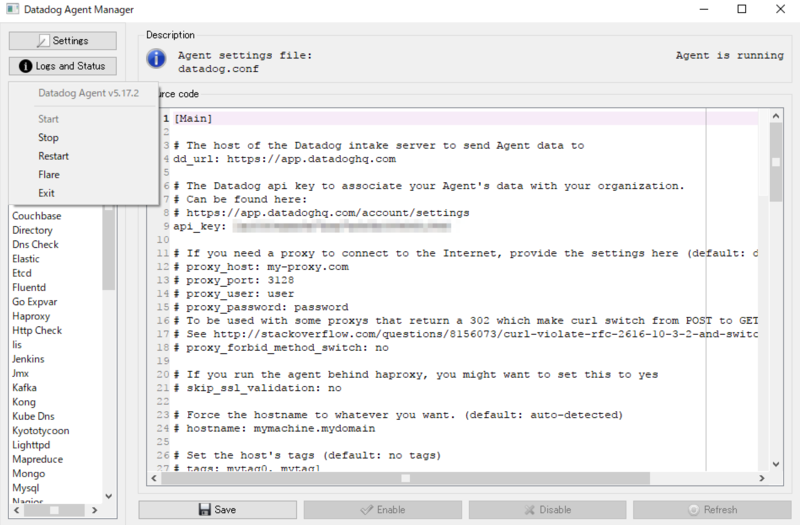800x525 pixels.
Task: Click the disabled Start menu entry
Action: (48, 119)
